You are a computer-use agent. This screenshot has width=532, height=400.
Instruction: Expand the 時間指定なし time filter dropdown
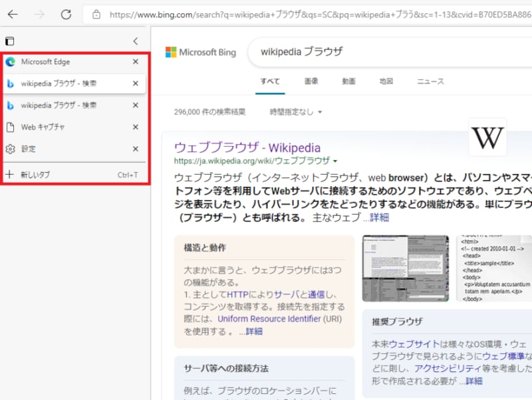[296, 112]
